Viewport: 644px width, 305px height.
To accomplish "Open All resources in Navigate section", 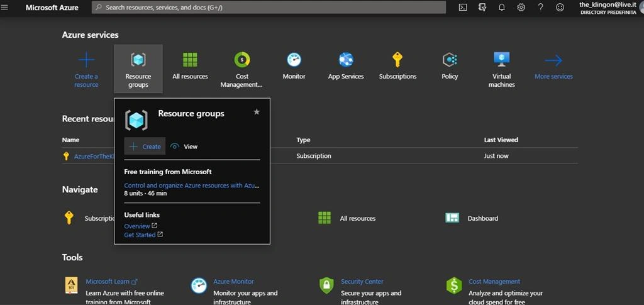I will coord(347,218).
